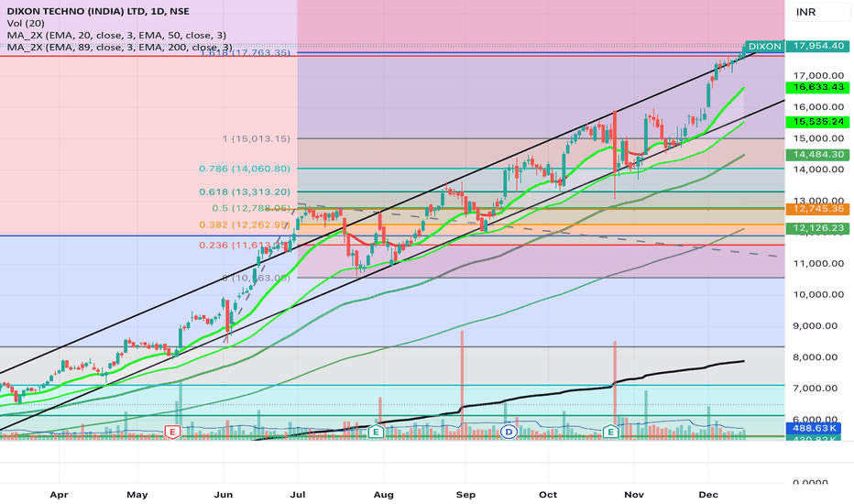Click the Sep label on the time axis
This screenshot has width=854, height=504.
click(x=465, y=495)
